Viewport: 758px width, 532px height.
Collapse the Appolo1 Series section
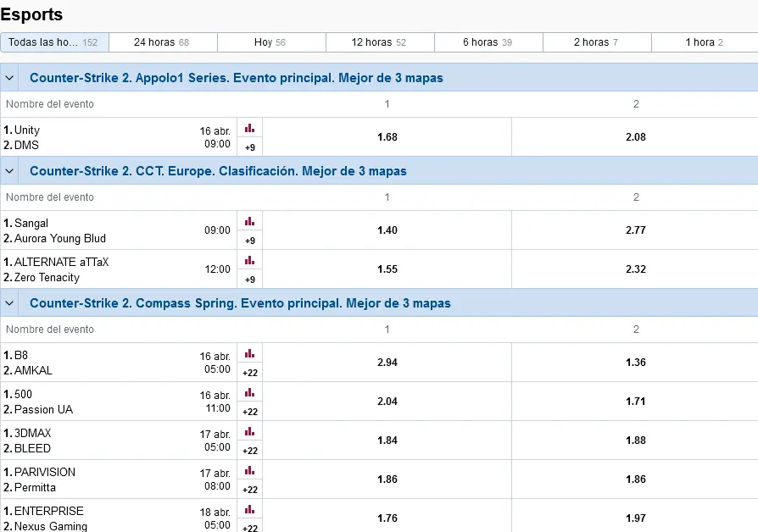tap(9, 77)
